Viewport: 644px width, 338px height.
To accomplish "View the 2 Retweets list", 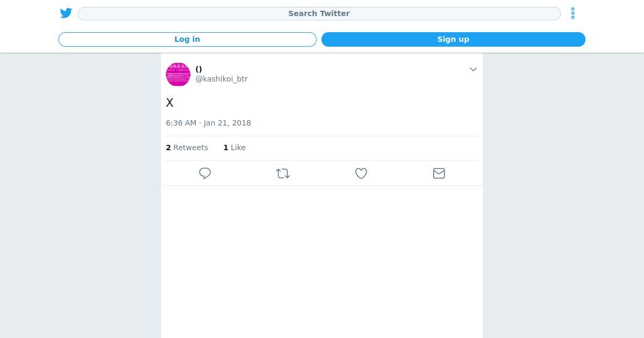I will (187, 148).
